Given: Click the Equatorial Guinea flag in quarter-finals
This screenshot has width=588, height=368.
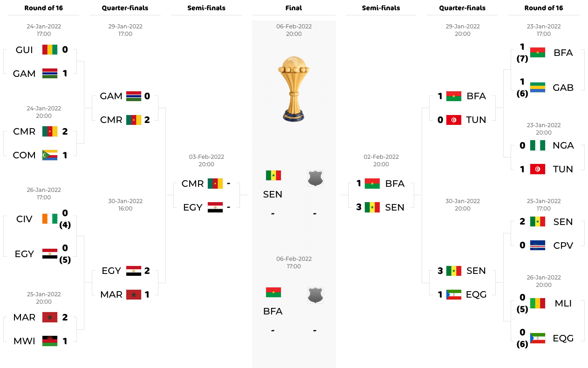Looking at the screenshot, I should pyautogui.click(x=454, y=294).
